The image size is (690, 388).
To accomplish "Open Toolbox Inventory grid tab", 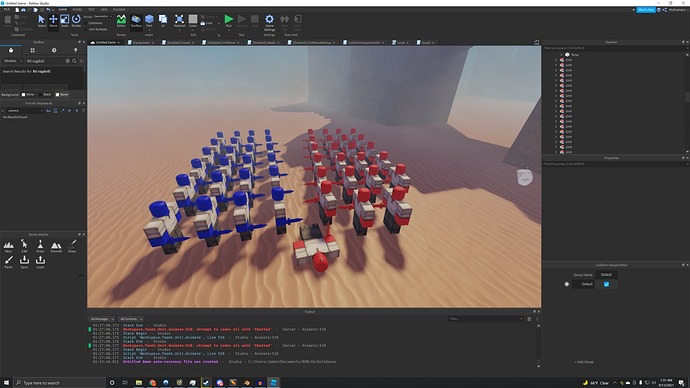I will (32, 50).
